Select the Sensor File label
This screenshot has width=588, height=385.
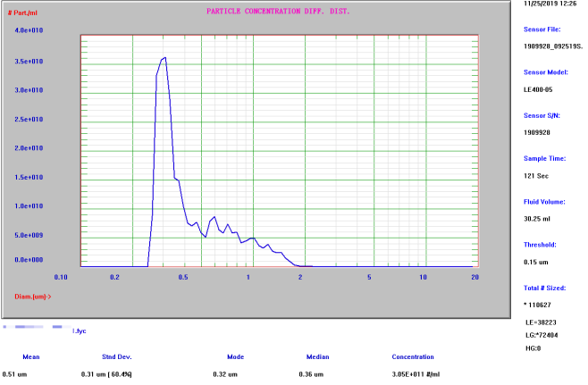(x=543, y=29)
